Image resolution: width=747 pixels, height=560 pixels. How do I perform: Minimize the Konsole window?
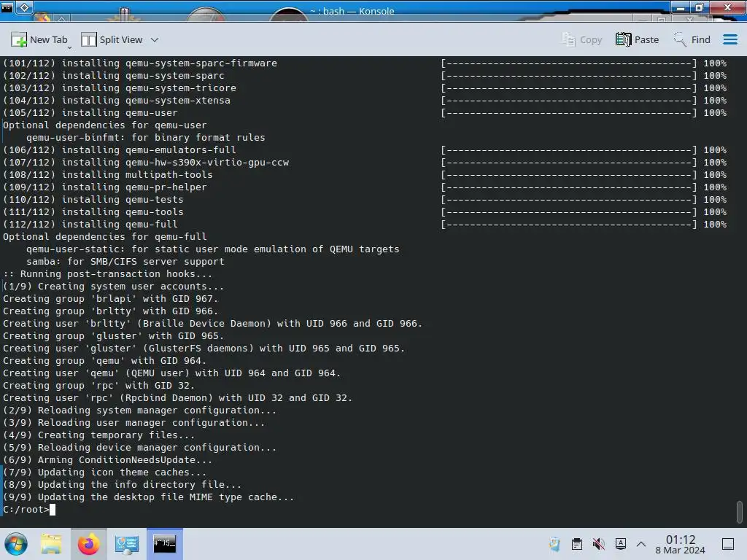point(681,7)
